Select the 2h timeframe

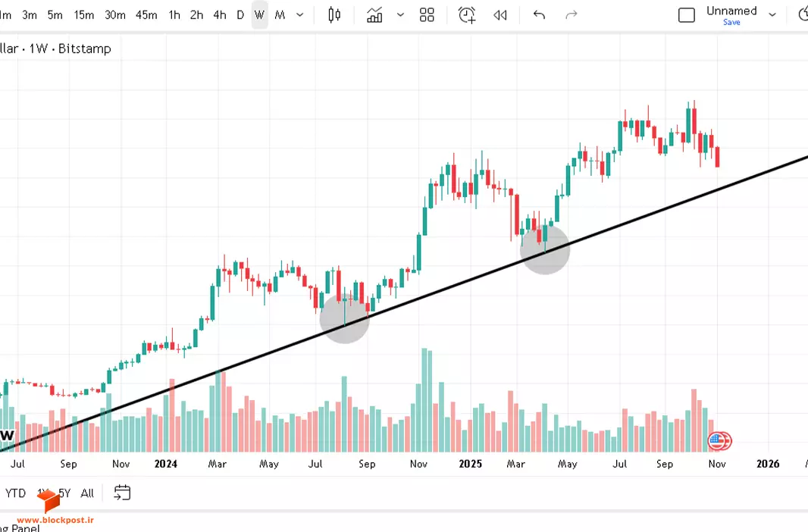click(196, 15)
